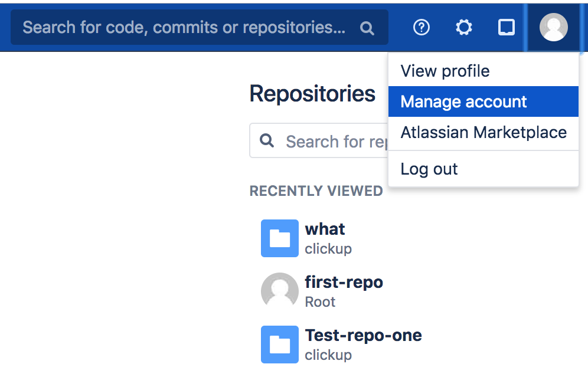Click the user avatar in header
The image size is (588, 387).
pyautogui.click(x=553, y=27)
